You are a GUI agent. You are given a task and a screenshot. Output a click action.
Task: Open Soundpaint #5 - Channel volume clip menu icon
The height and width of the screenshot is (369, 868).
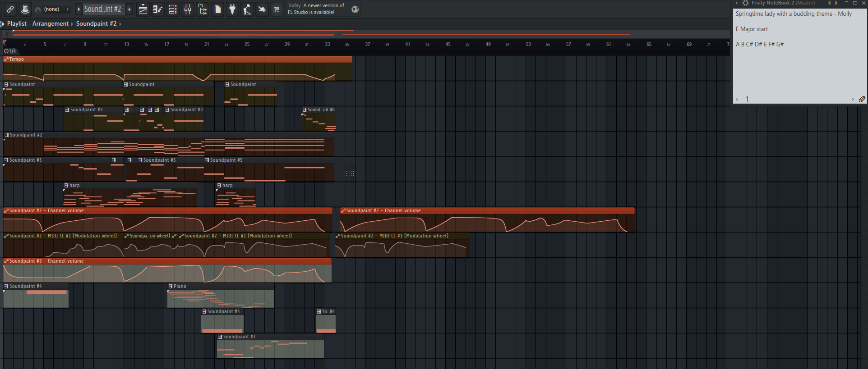click(x=6, y=261)
